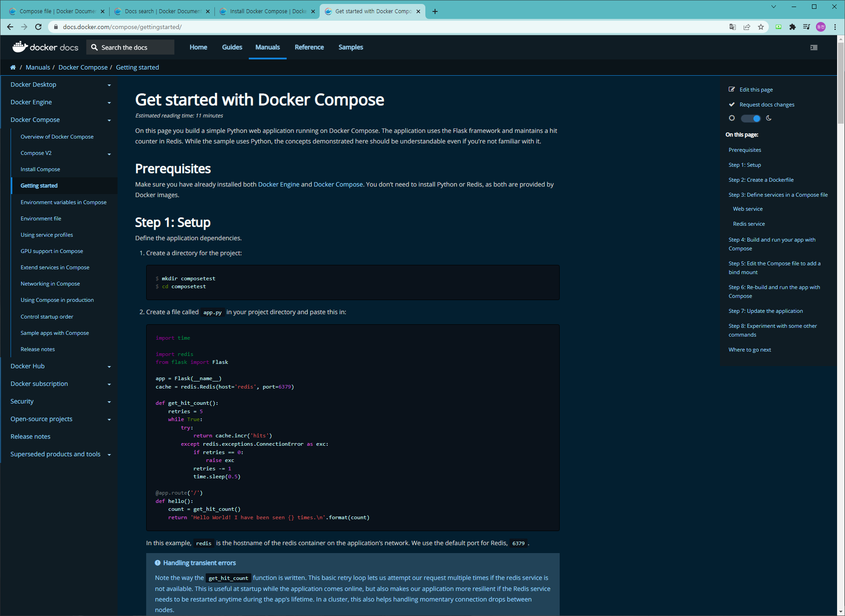Screen dimensions: 845x616
Task: Open the Chrome profile avatar
Action: click(x=821, y=27)
